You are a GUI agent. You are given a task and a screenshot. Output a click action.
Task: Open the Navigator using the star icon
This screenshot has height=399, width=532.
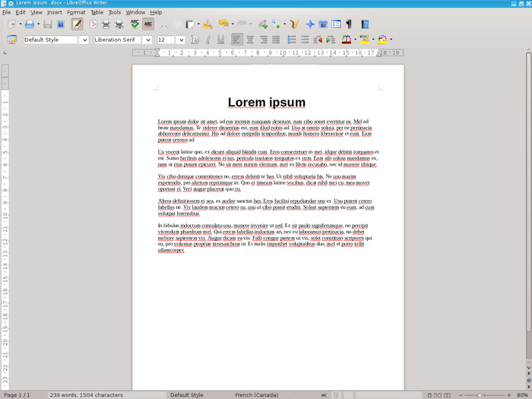click(310, 24)
